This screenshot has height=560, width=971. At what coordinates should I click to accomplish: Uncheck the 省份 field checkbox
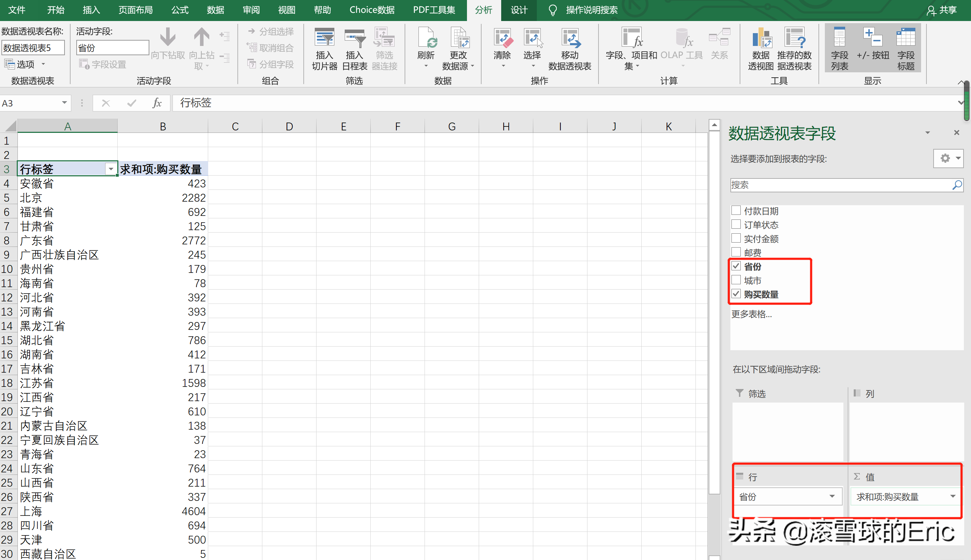pos(736,266)
